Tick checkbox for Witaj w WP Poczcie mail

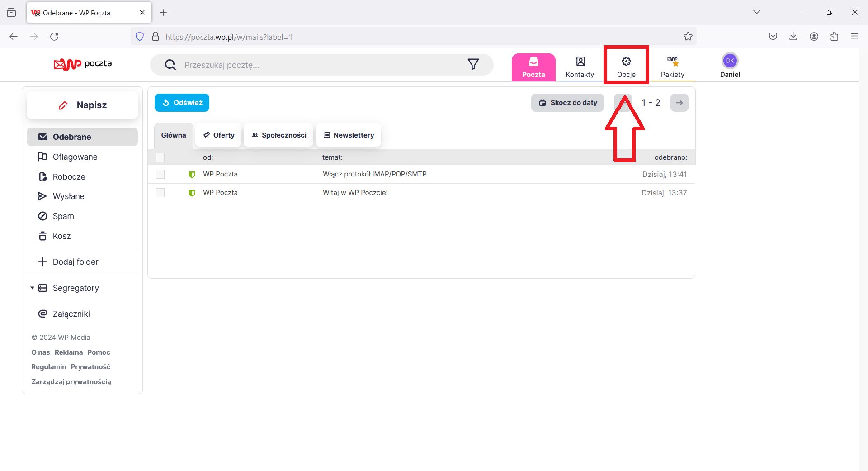click(160, 193)
